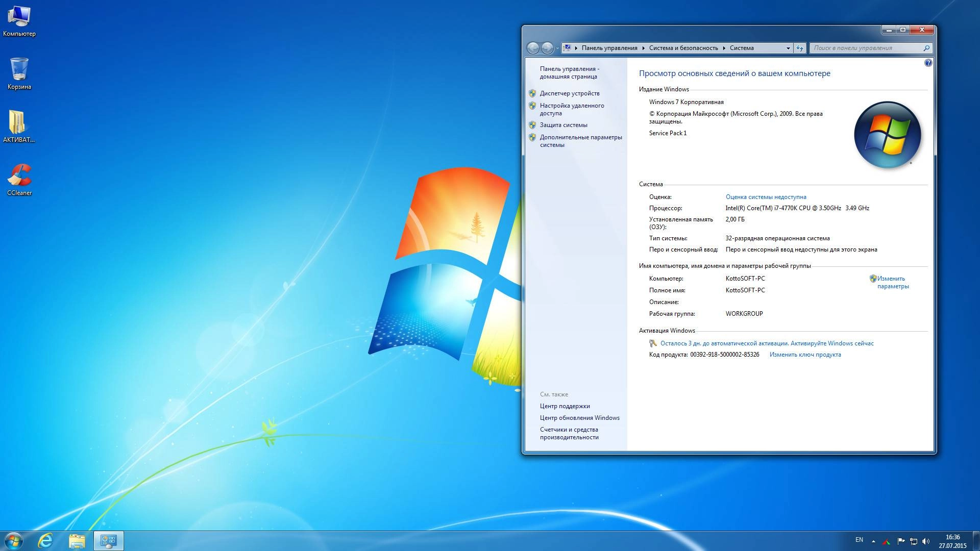Expand the arrow after Система и безопасность

(724, 48)
